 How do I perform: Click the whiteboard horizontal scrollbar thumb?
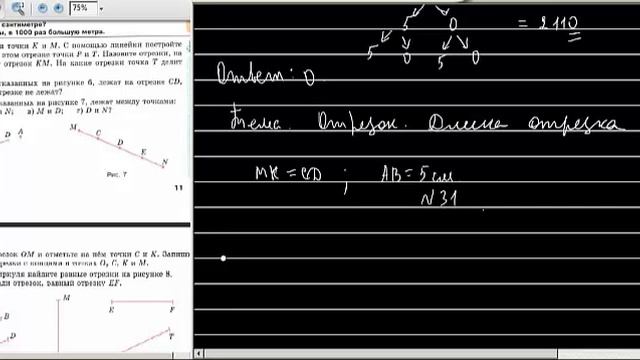point(380,353)
